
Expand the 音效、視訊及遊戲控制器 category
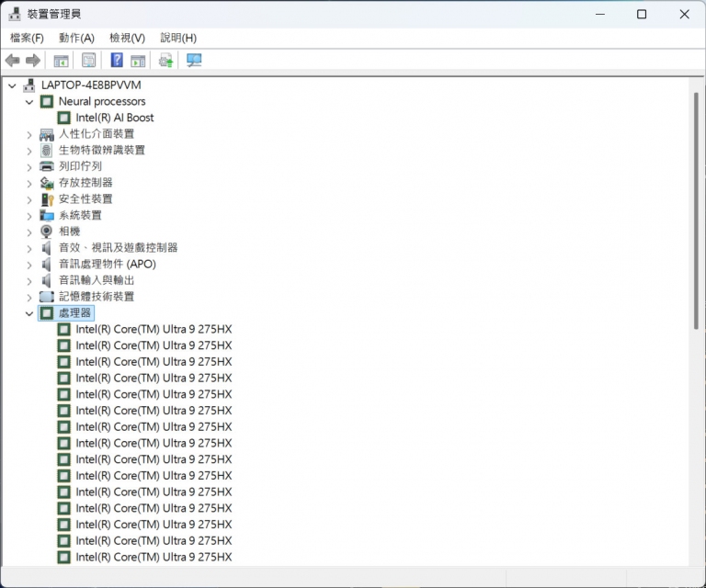point(29,248)
